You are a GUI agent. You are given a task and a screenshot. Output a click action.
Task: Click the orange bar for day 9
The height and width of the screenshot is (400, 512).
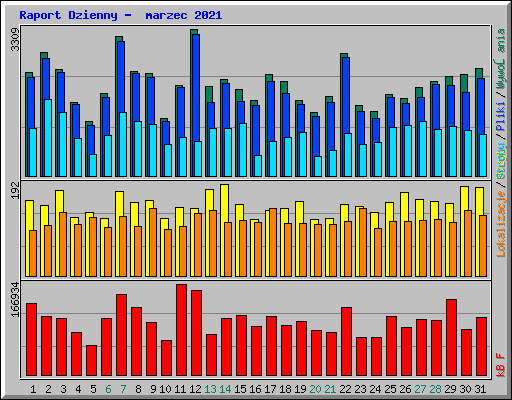[x=153, y=242]
